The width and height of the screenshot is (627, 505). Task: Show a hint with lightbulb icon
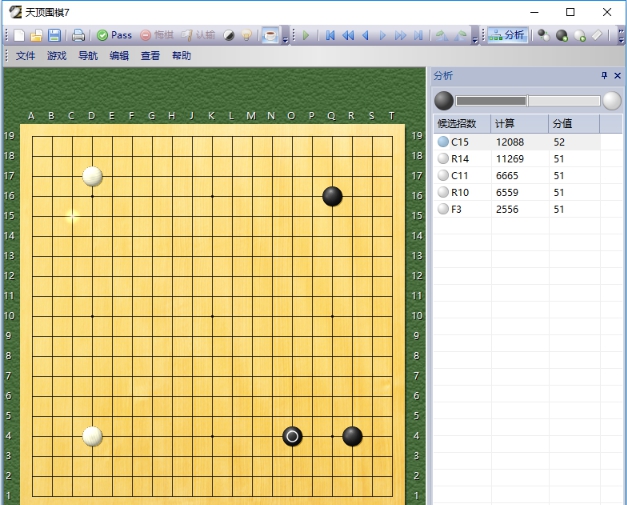click(x=247, y=36)
